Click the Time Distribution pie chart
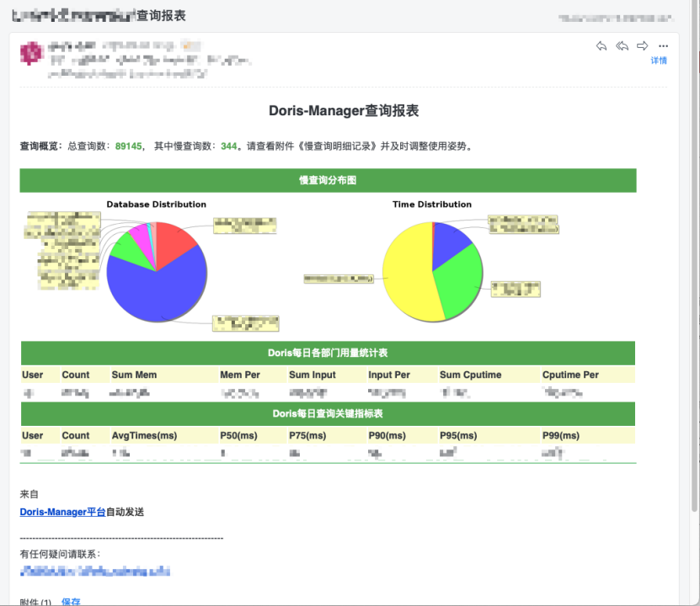 coord(434,272)
